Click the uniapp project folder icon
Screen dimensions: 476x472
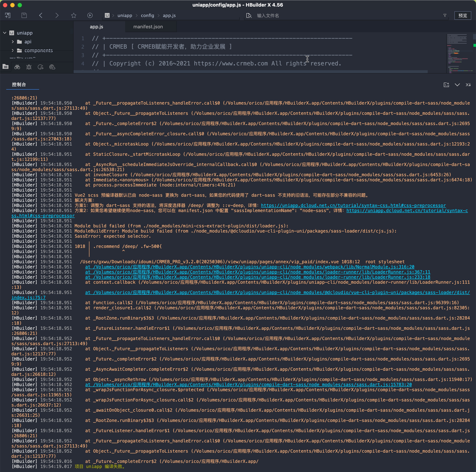pos(12,33)
